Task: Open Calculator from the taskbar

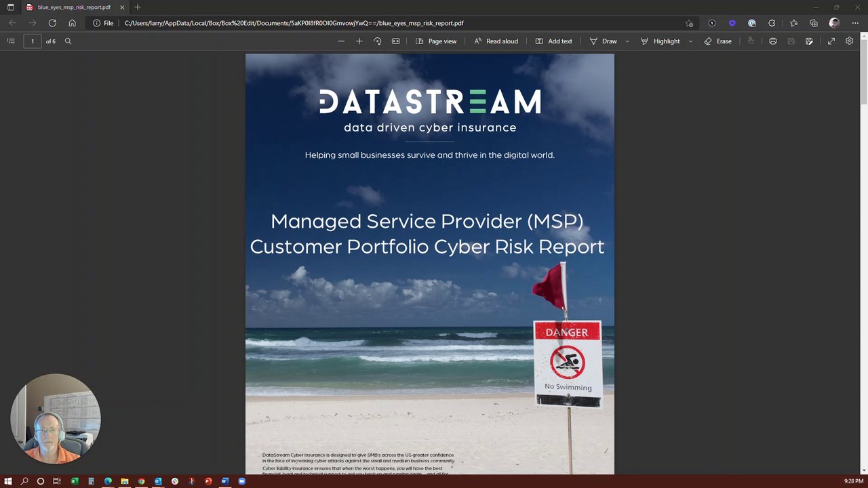Action: [91, 481]
